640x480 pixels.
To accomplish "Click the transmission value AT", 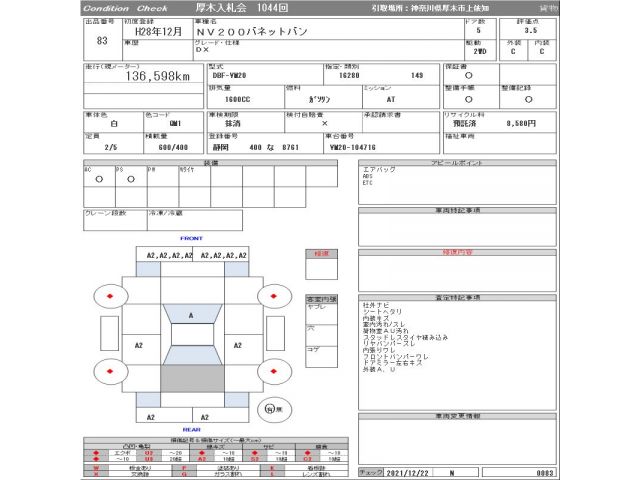I will (x=391, y=100).
